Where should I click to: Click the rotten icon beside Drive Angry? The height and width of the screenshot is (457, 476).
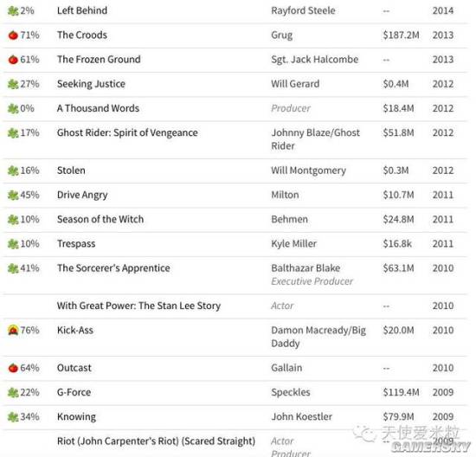(13, 195)
